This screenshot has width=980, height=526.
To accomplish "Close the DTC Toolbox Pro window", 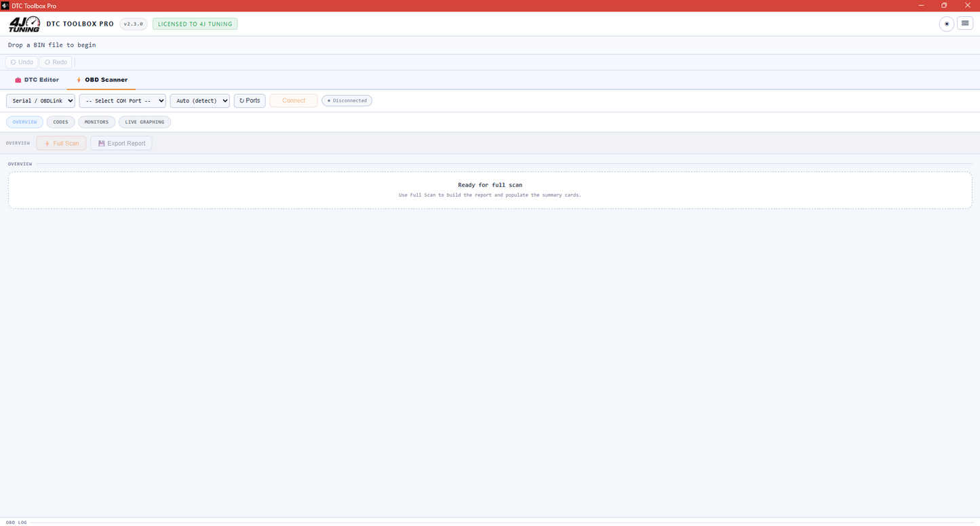I will (x=968, y=5).
